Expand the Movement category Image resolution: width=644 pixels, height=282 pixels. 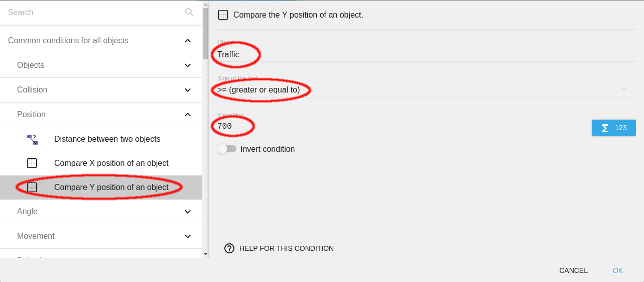[x=187, y=236]
